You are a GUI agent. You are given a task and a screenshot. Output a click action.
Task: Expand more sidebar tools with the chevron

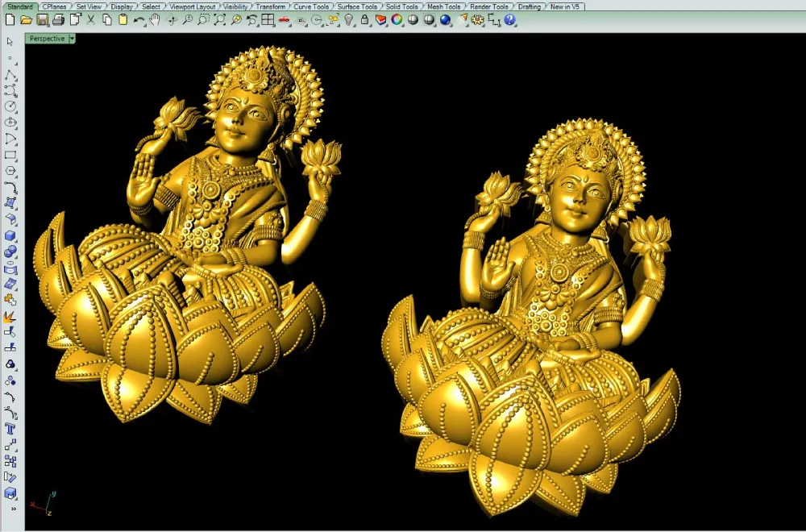[14, 509]
